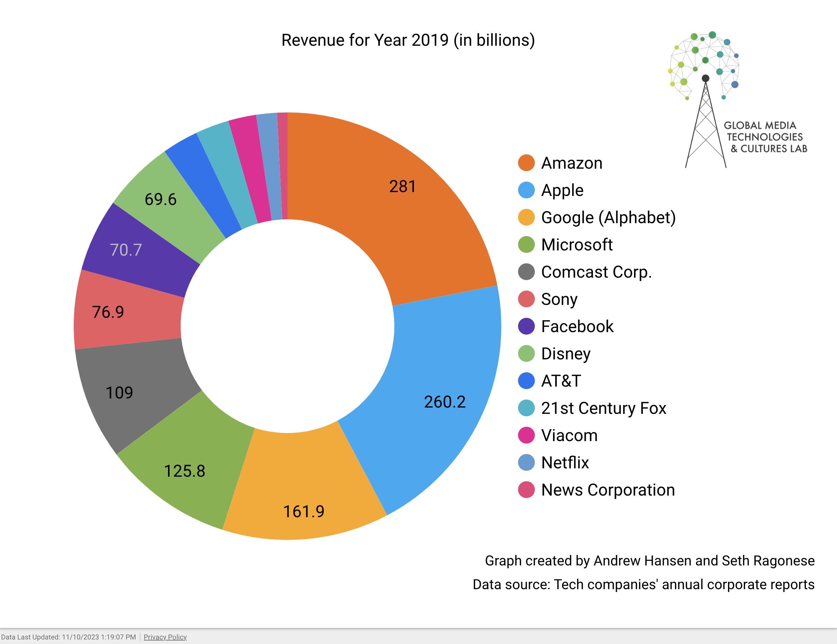Click the Amazon legend color dot
This screenshot has width=837, height=644.
(526, 163)
